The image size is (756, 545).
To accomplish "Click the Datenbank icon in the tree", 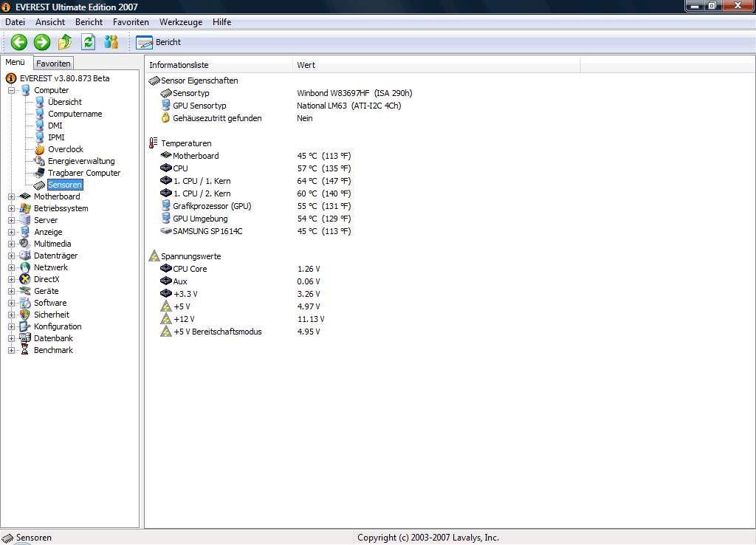I will (24, 338).
